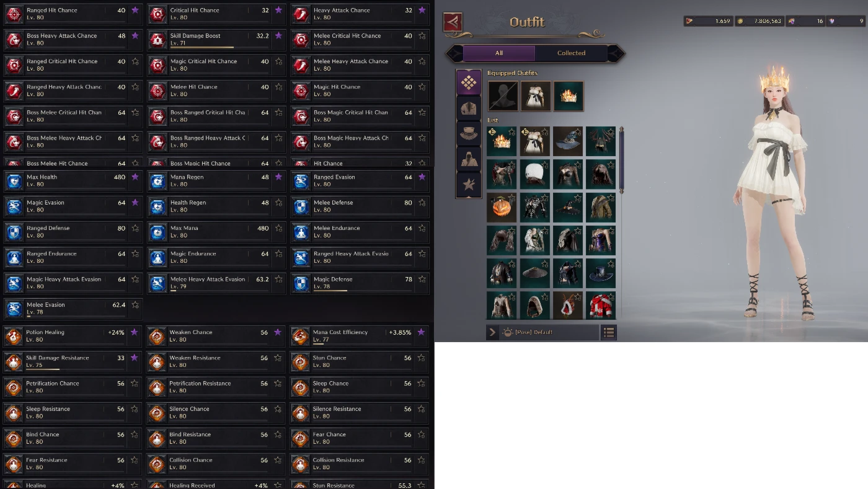Click the red back arrow beside Outfit
Viewport: 868px width, 489px height.
click(453, 22)
